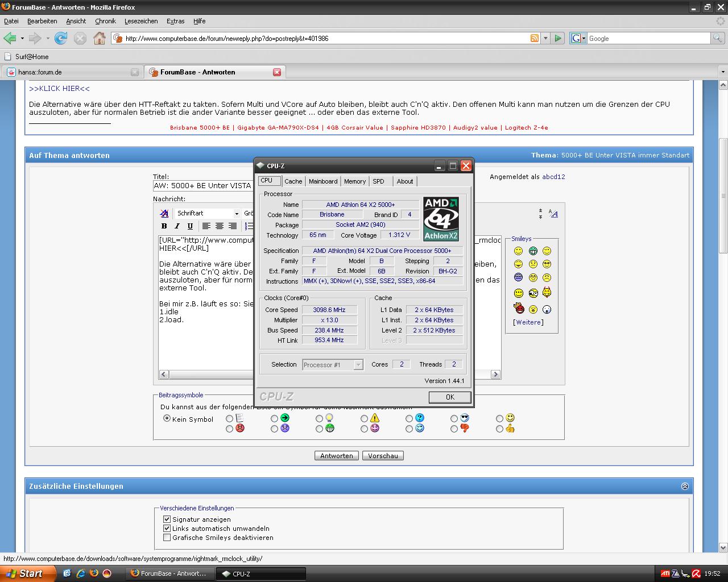The height and width of the screenshot is (582, 728).
Task: Select the warning triangle post icon radio
Action: [364, 418]
